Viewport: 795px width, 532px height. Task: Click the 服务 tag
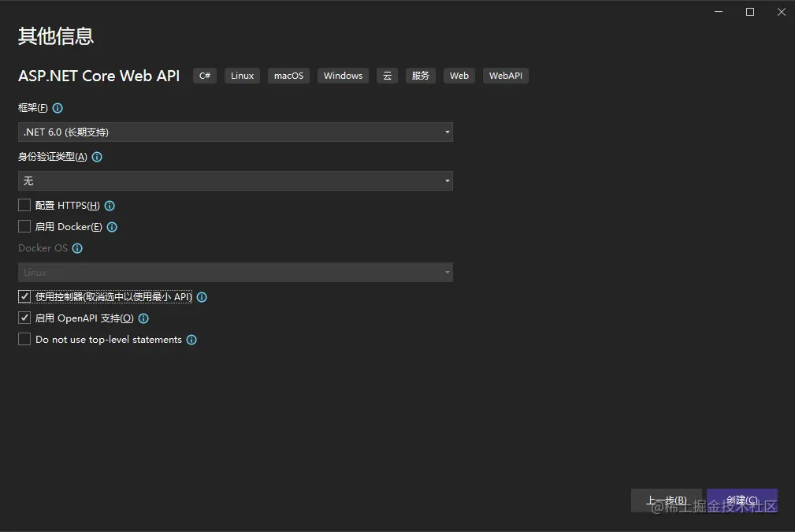(x=420, y=76)
